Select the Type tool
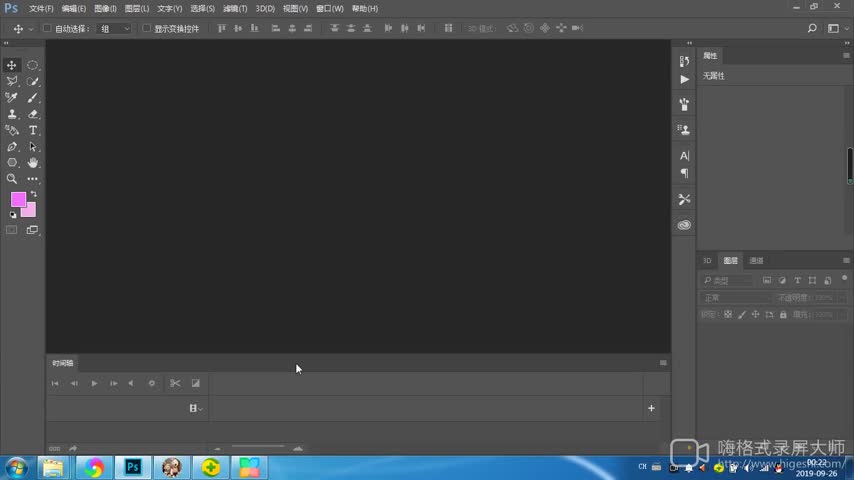The height and width of the screenshot is (480, 854). point(33,131)
